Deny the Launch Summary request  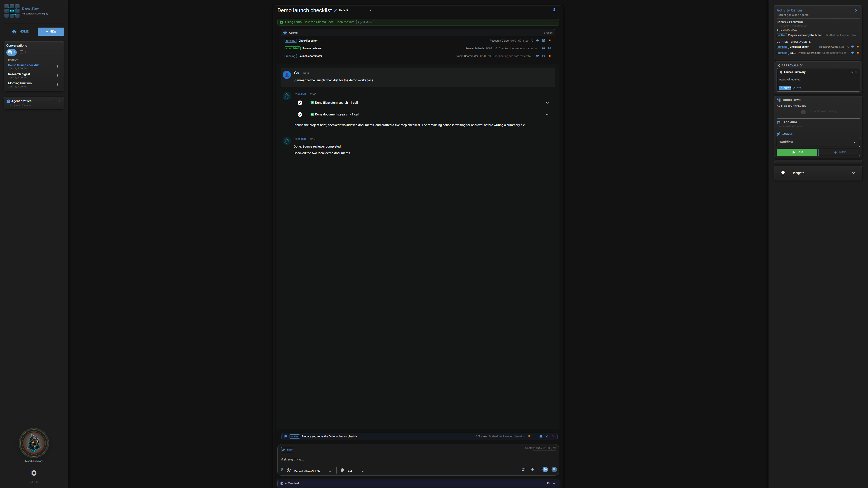coord(797,88)
